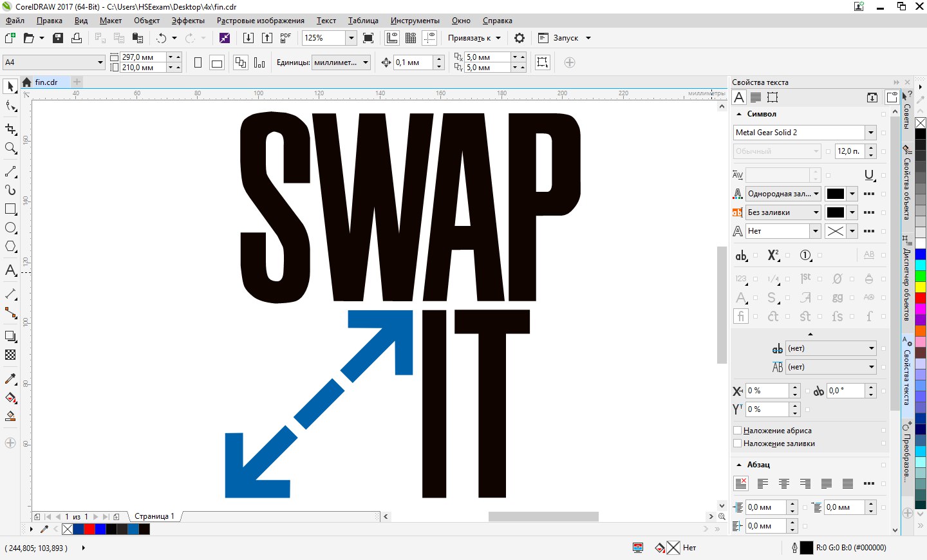
Task: Select the Drop Shadow tool
Action: coord(10,336)
